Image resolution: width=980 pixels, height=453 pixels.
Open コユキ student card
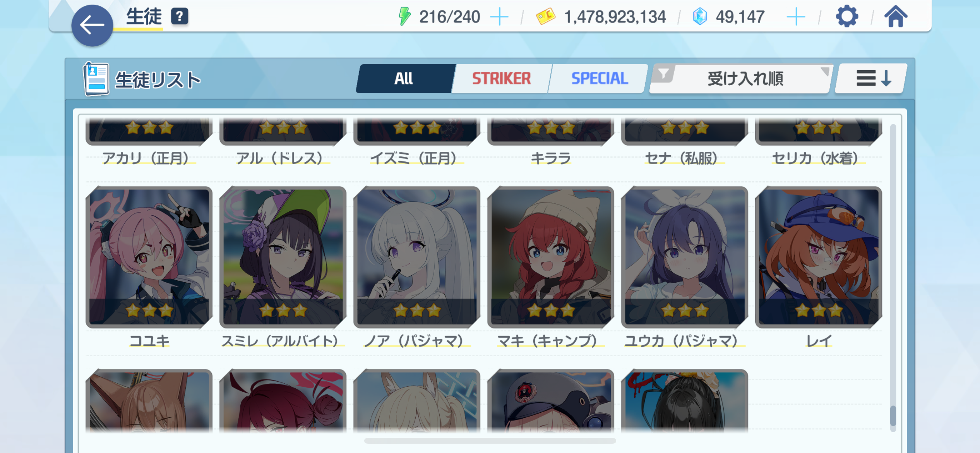click(x=149, y=257)
